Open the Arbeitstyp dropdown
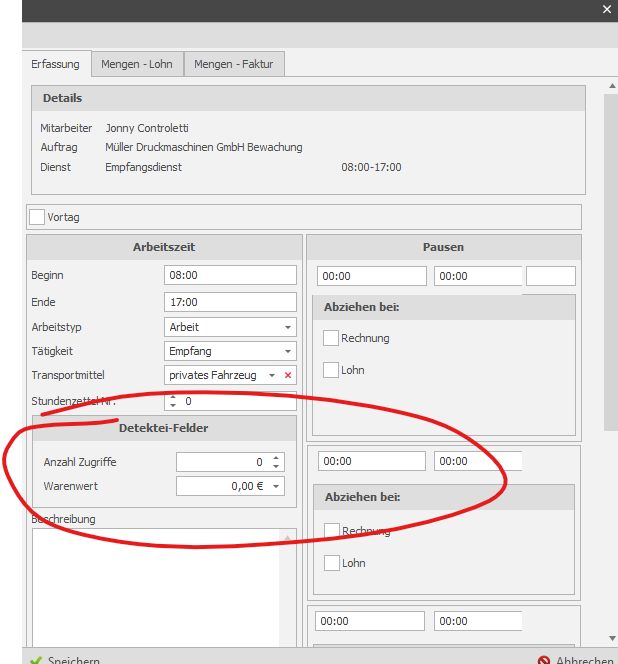This screenshot has width=618, height=664. tap(288, 327)
